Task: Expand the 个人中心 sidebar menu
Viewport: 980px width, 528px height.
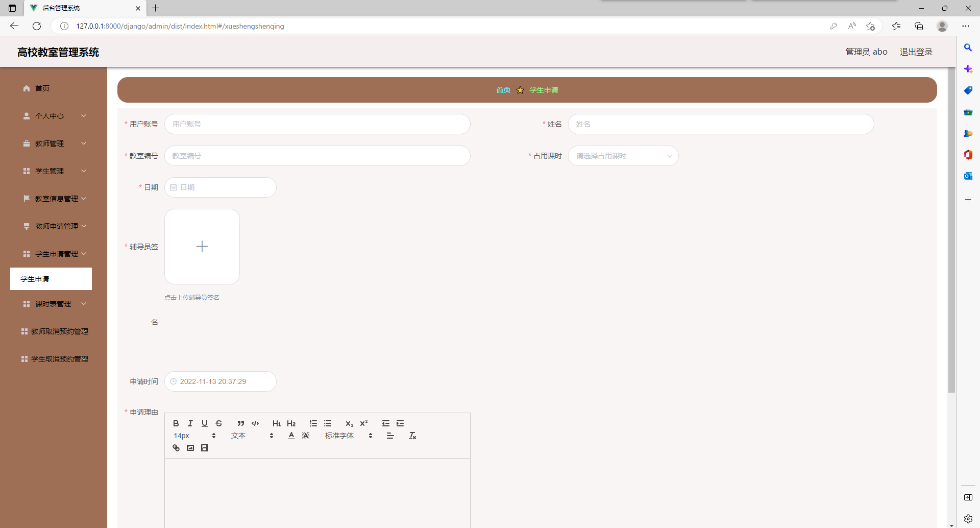Action: pos(54,116)
